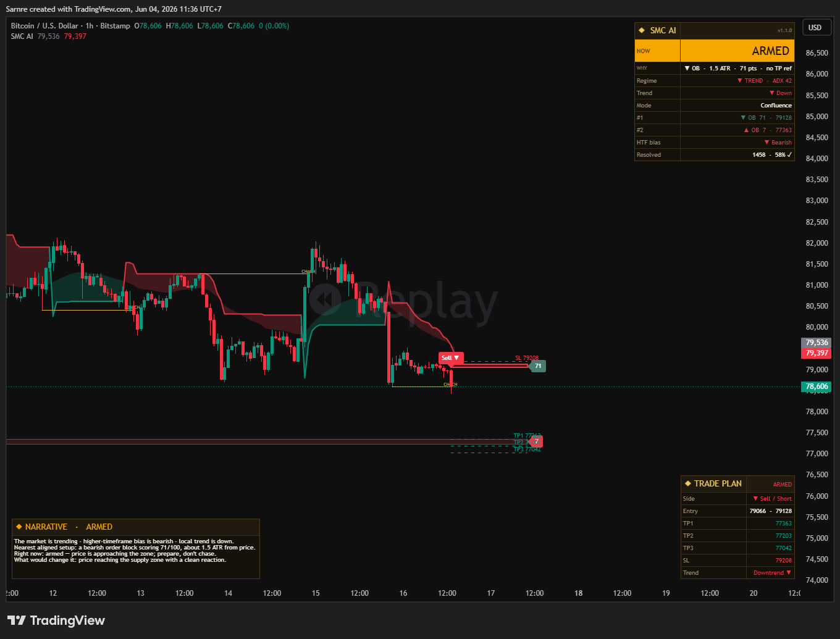This screenshot has height=639, width=840.
Task: Click the red 7 score tag on chart
Action: tap(536, 441)
